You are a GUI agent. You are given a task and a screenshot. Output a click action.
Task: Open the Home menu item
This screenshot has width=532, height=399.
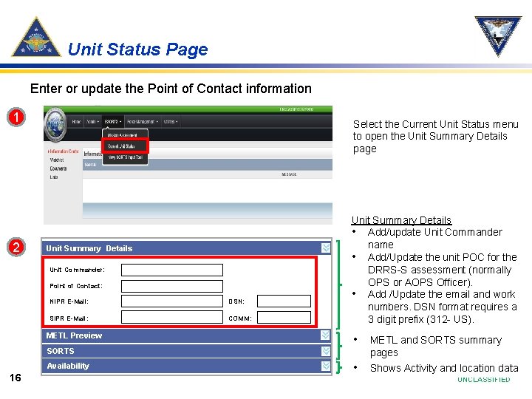(76, 121)
